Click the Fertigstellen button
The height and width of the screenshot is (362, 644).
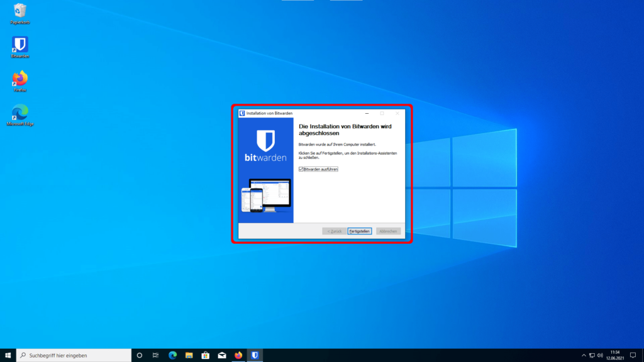(360, 231)
